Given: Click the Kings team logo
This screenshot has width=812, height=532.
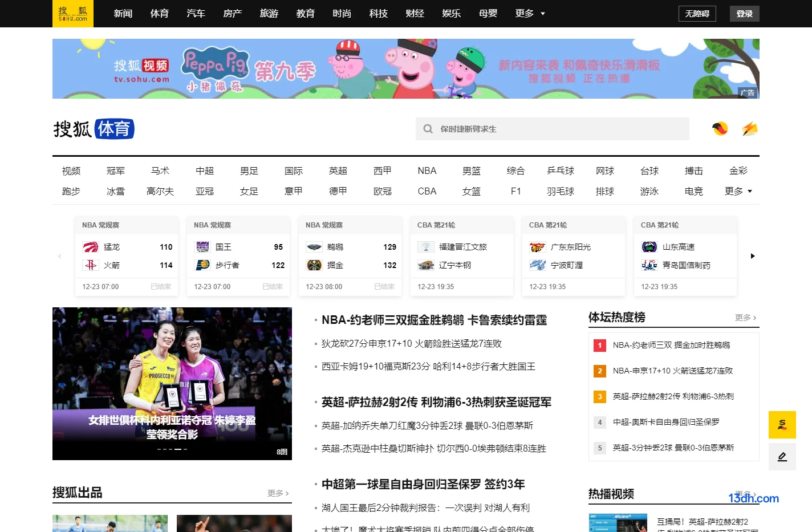Looking at the screenshot, I should [202, 247].
